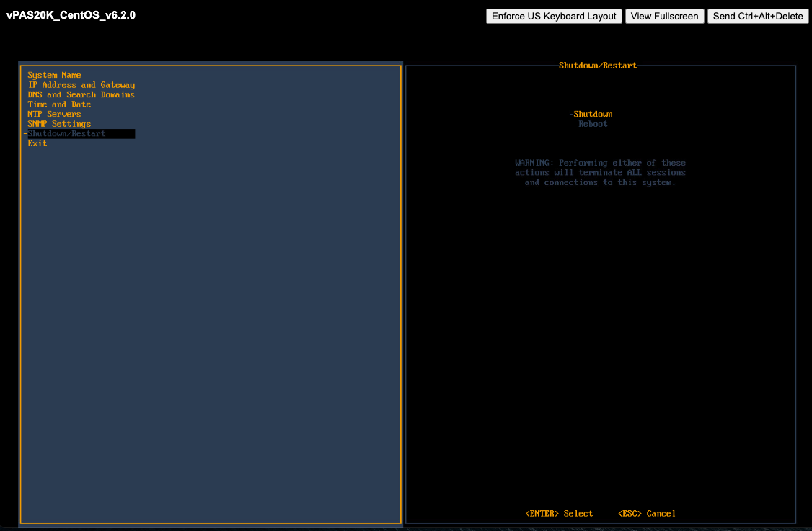Choose Exit in the left menu

[37, 143]
